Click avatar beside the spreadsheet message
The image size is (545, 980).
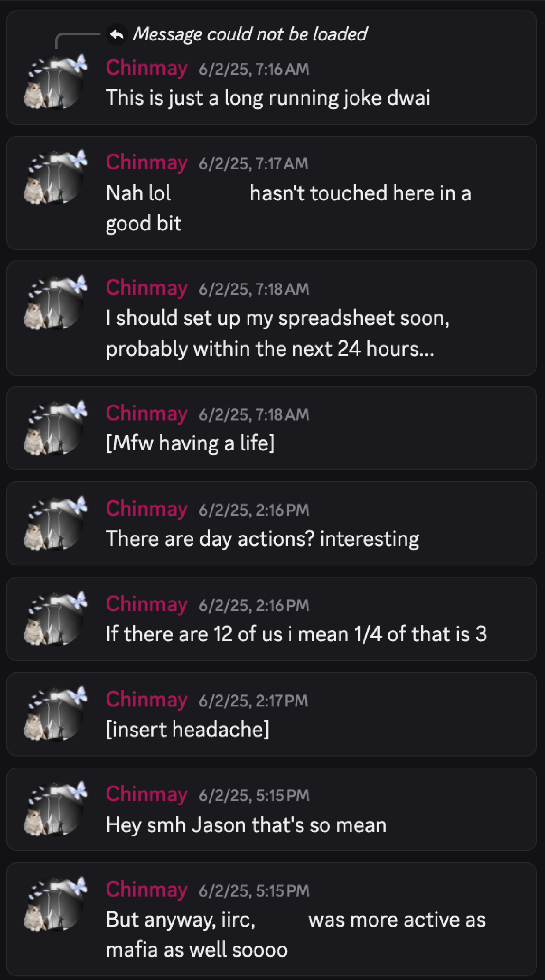tap(55, 303)
